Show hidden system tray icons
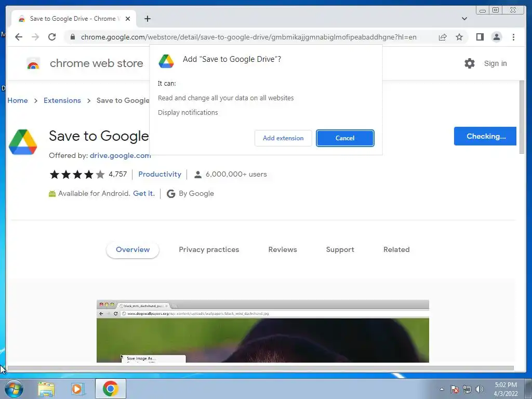Image resolution: width=532 pixels, height=399 pixels. (x=442, y=389)
